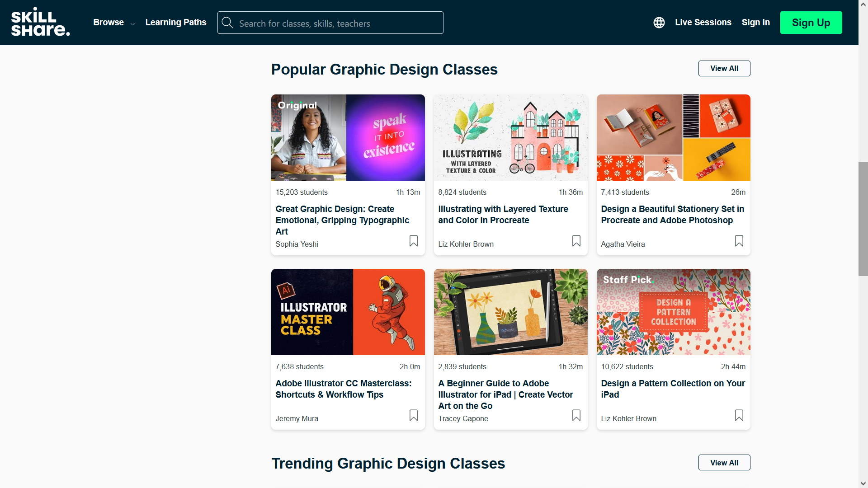868x488 pixels.
Task: Click the scrollbar down arrow
Action: click(x=863, y=483)
